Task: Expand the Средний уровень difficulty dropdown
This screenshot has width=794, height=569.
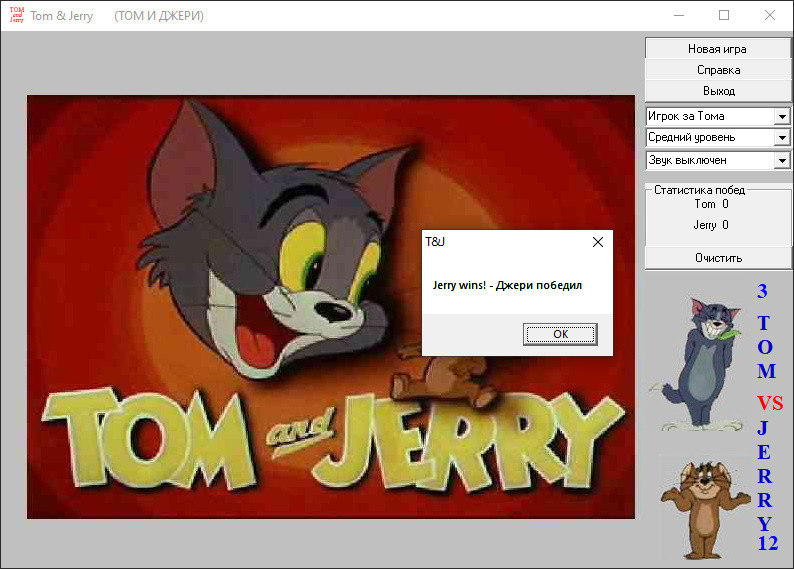Action: (x=782, y=138)
